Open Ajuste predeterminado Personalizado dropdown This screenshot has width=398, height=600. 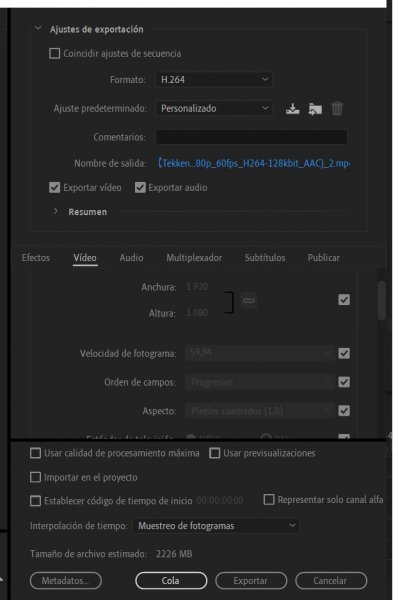(214, 108)
